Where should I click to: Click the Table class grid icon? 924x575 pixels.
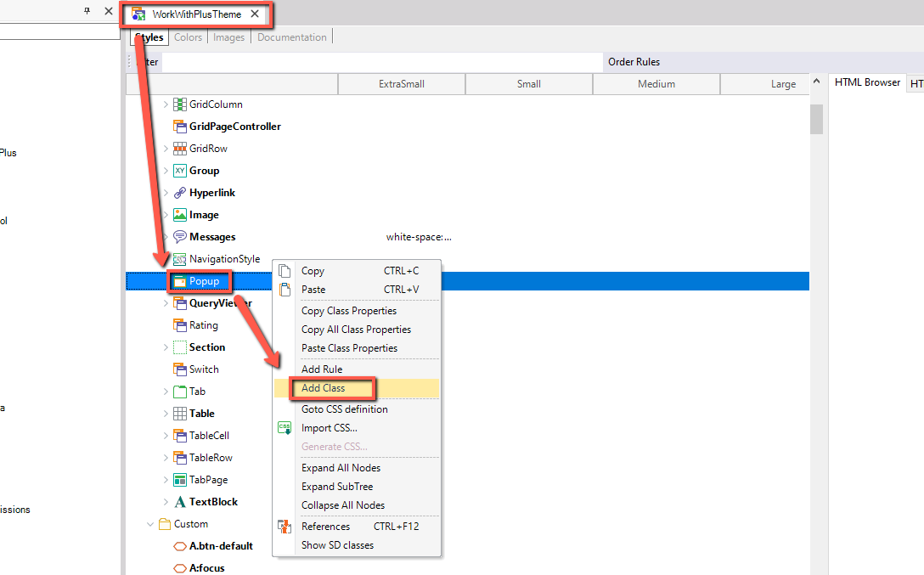click(179, 413)
